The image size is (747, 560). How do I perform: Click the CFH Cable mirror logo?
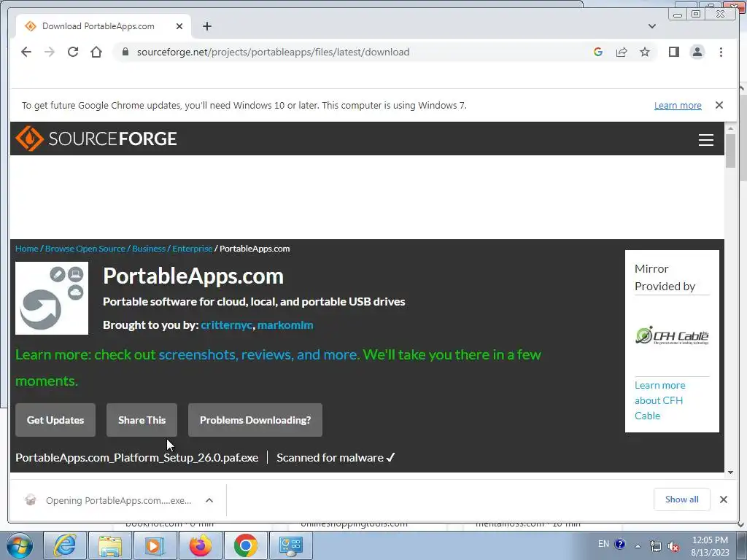pos(672,335)
